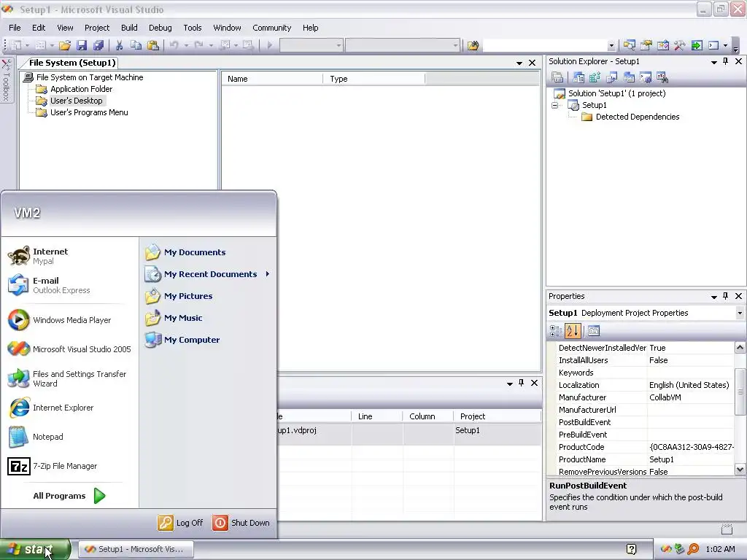Click the New Project toolbar icon

16,45
